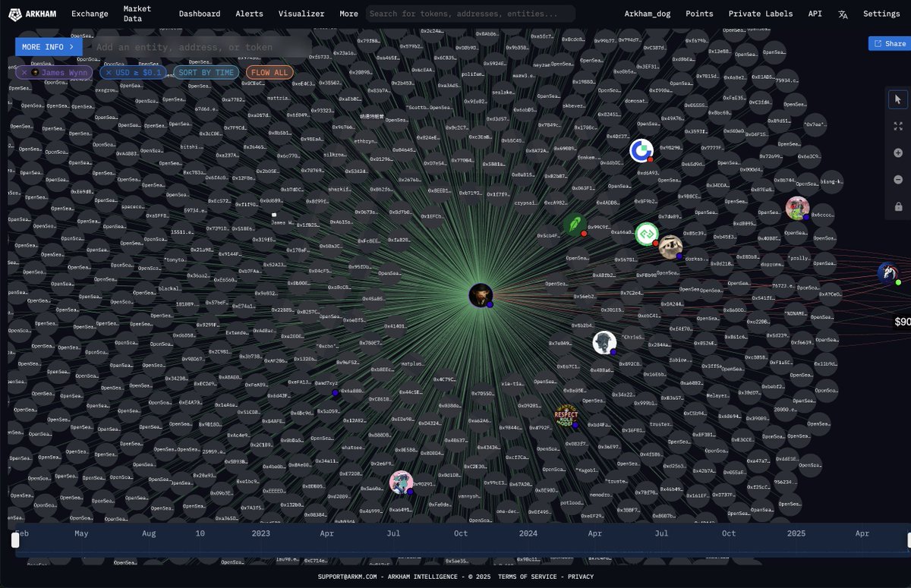Toggle the SORT BY TIME option

tap(206, 73)
